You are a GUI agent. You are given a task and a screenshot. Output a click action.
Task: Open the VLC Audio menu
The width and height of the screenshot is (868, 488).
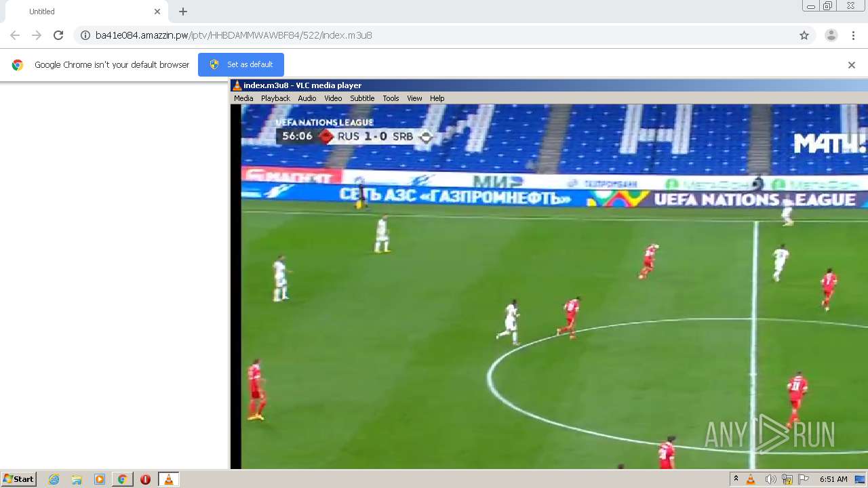[x=307, y=98]
